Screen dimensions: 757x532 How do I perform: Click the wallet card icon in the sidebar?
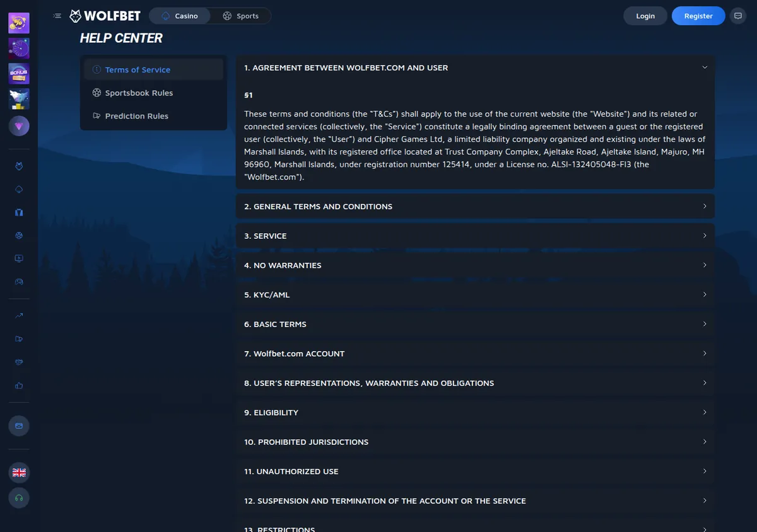click(19, 426)
